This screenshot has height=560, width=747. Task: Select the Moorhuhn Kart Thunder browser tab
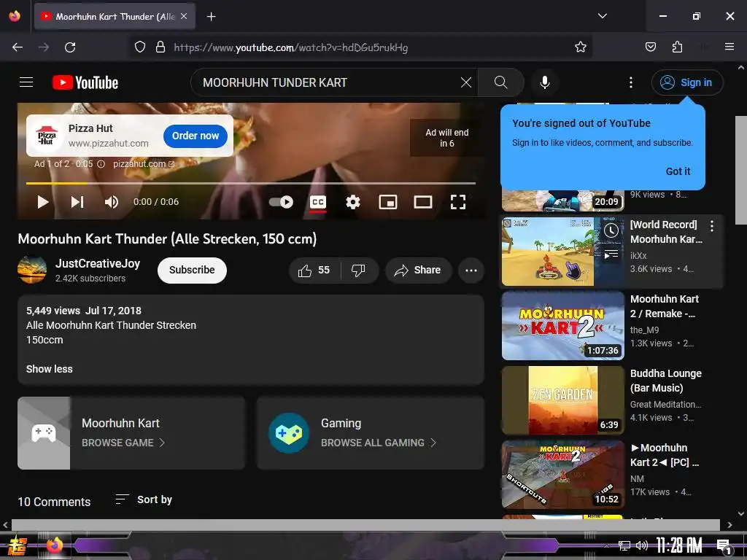(x=115, y=16)
